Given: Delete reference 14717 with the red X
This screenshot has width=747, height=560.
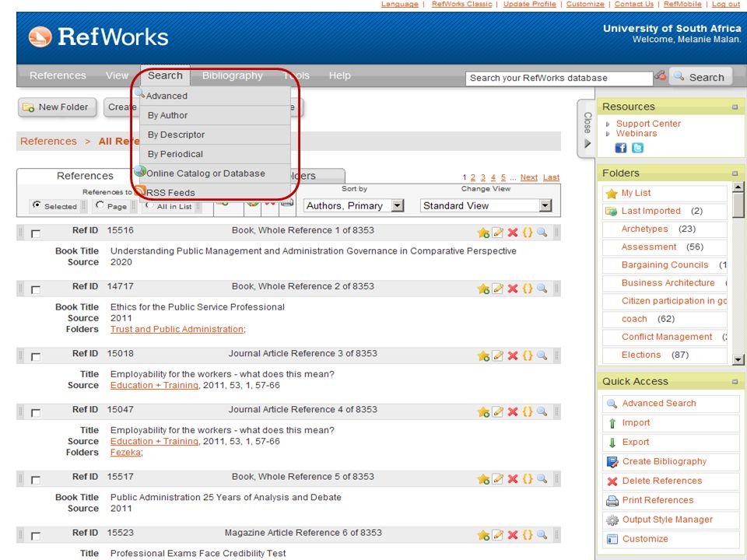Looking at the screenshot, I should (x=513, y=289).
